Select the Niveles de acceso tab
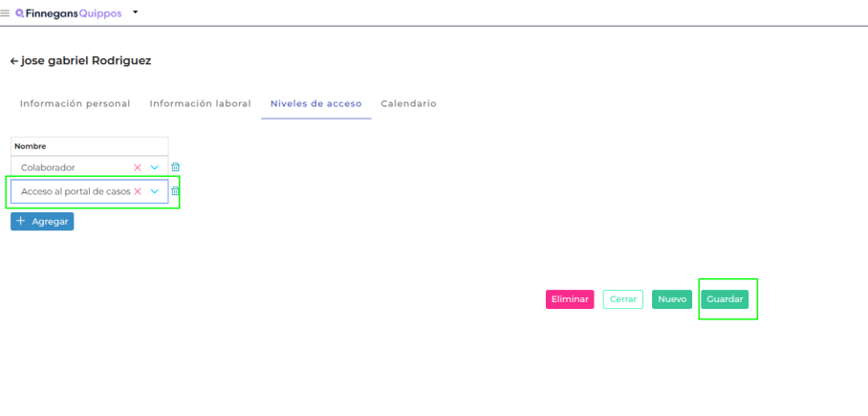The height and width of the screenshot is (416, 868). (315, 103)
